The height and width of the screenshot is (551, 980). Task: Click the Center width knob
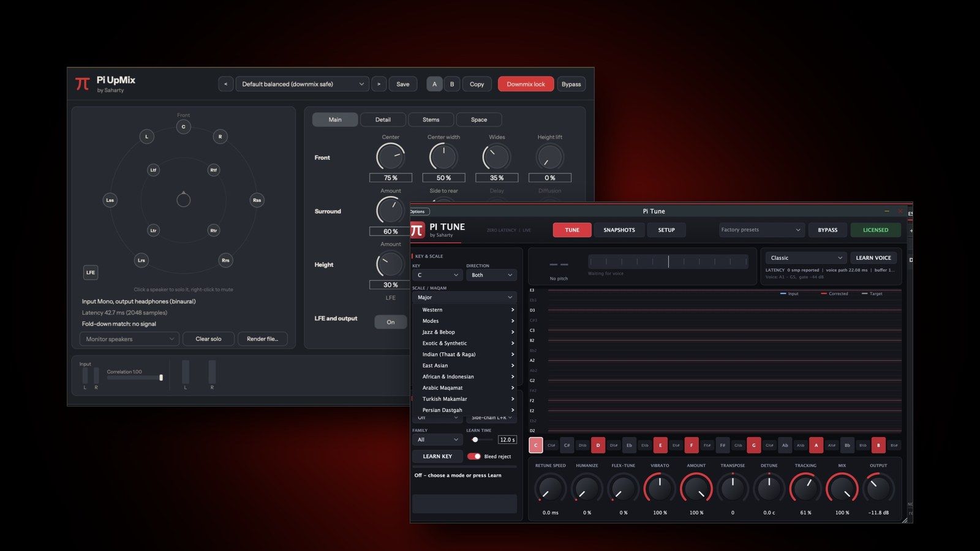pos(443,157)
